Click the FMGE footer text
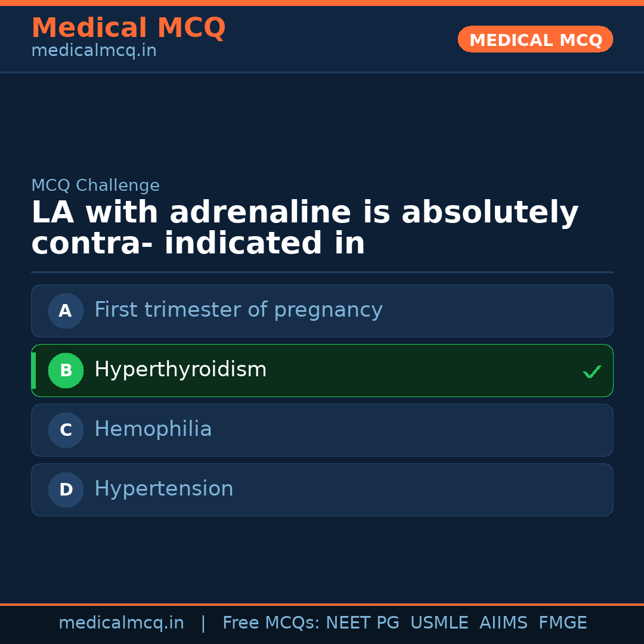 (563, 623)
